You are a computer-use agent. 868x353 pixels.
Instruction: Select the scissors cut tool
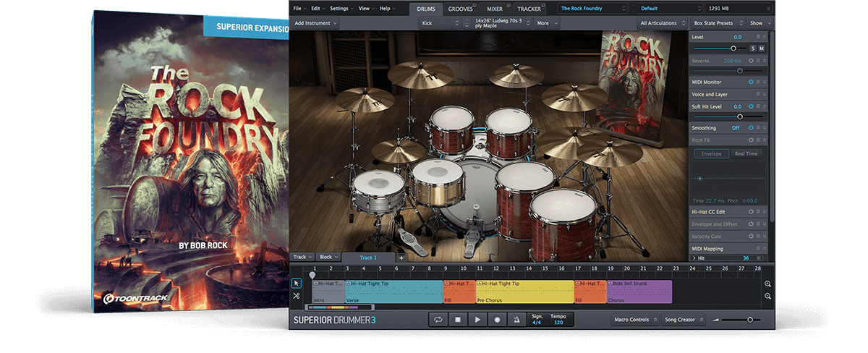tap(297, 296)
